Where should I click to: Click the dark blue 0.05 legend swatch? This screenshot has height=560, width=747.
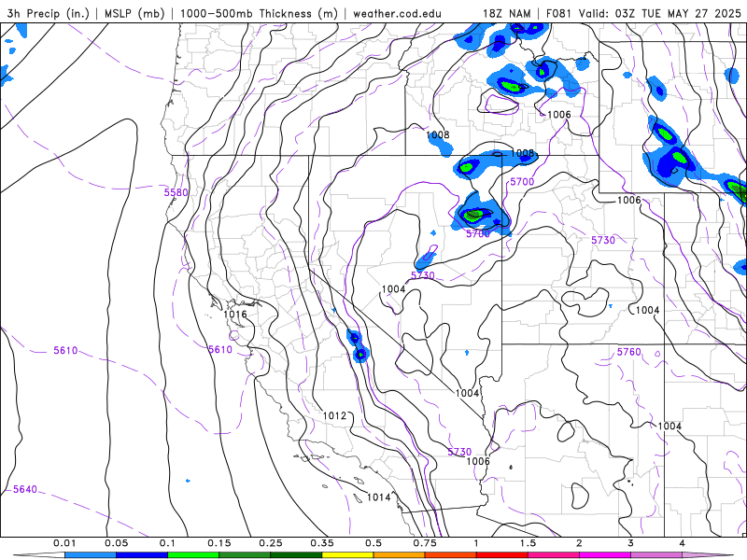coord(142,555)
